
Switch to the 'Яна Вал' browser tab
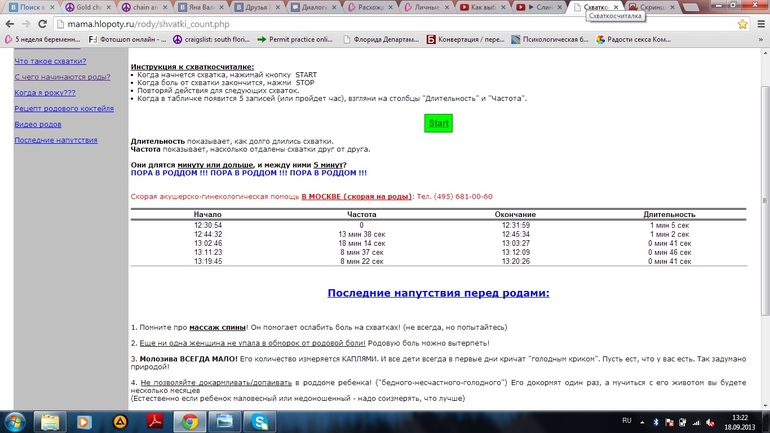click(200, 7)
